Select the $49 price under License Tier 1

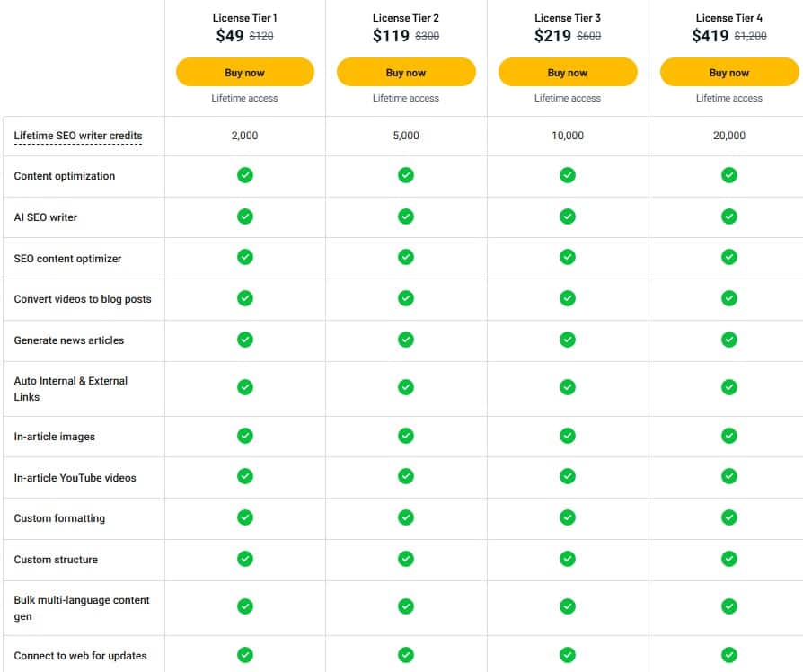(229, 36)
